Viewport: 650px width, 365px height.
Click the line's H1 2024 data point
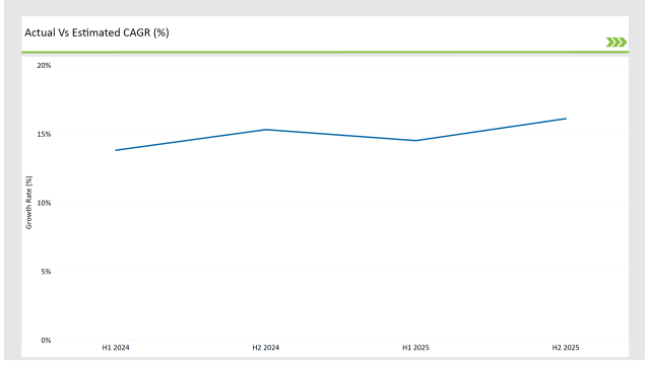coord(116,150)
